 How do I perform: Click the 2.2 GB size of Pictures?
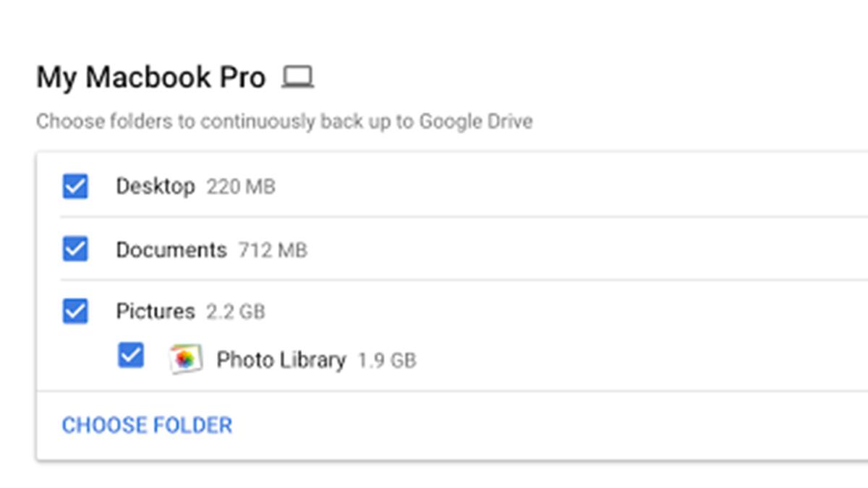pyautogui.click(x=236, y=312)
